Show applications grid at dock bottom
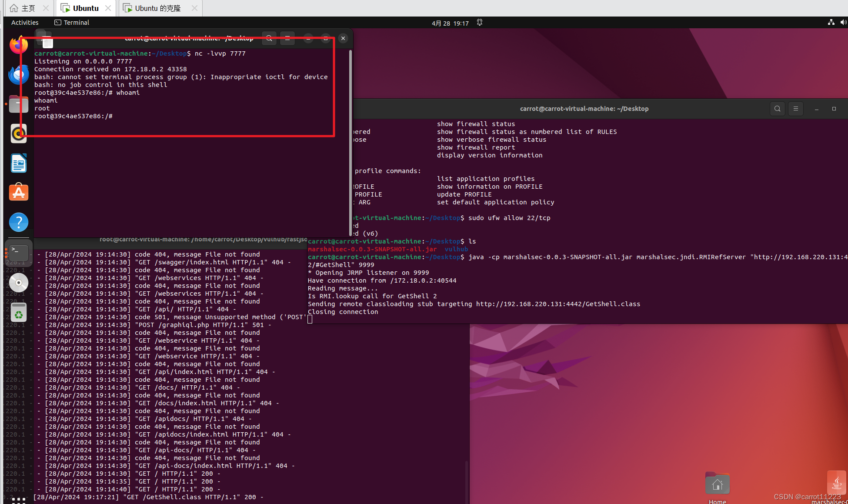848x504 pixels. [x=19, y=500]
